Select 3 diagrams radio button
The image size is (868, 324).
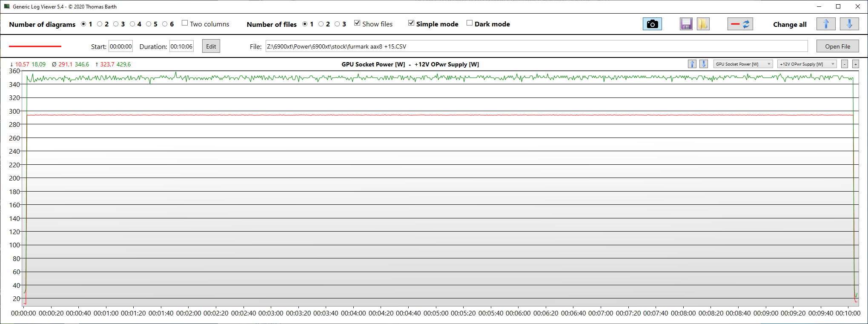point(116,24)
